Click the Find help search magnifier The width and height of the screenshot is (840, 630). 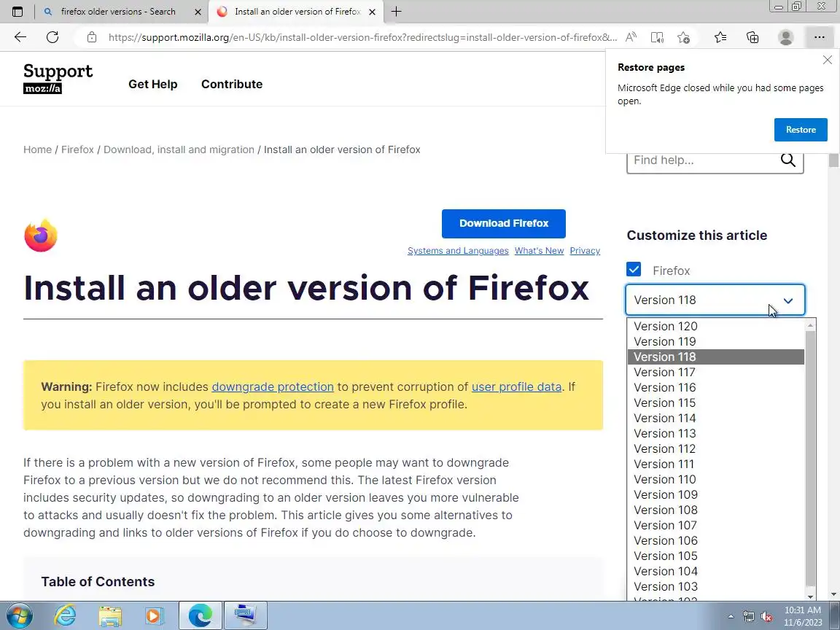(x=788, y=160)
